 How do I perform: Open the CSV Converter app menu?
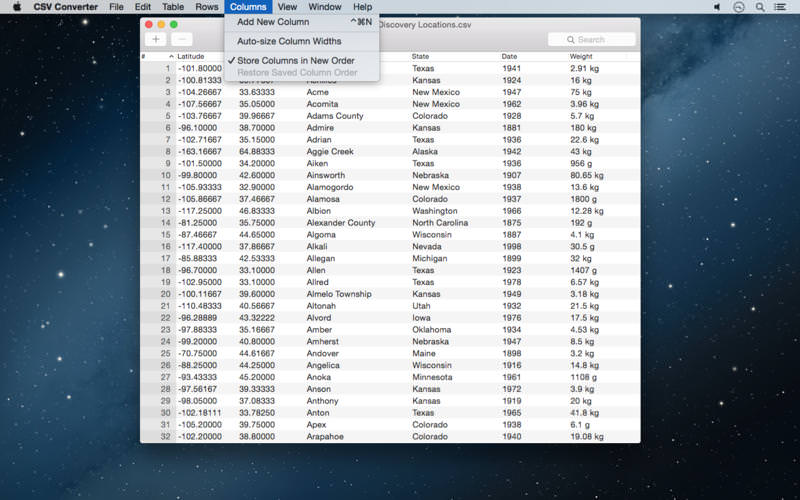tap(66, 7)
